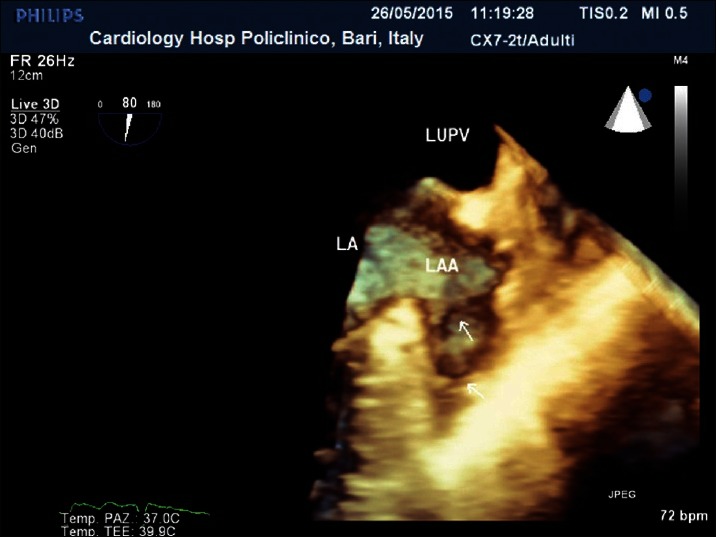Click the multiplane angle dial showing 80
Viewport: 716px width, 537px height.
tap(129, 121)
